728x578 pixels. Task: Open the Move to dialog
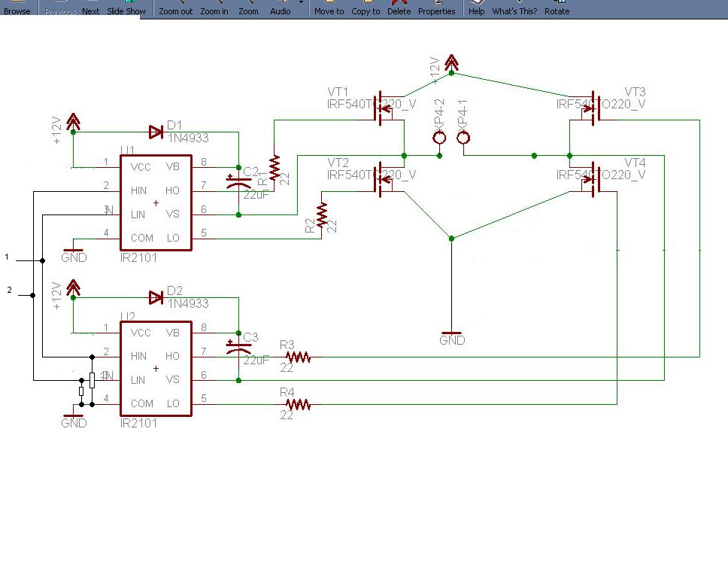(x=329, y=8)
